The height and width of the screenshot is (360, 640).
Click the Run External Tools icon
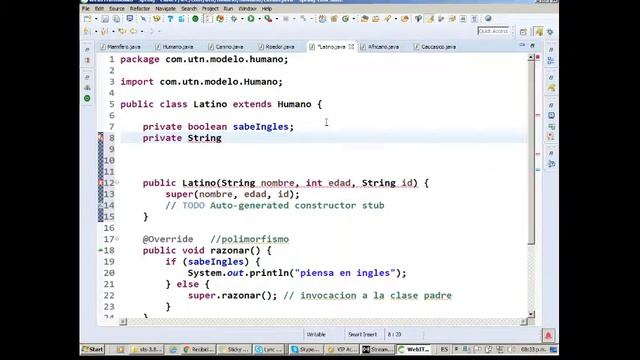pyautogui.click(x=268, y=19)
